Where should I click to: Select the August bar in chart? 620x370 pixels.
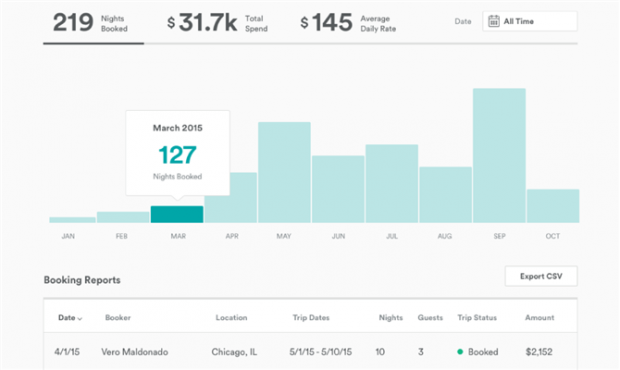446,194
